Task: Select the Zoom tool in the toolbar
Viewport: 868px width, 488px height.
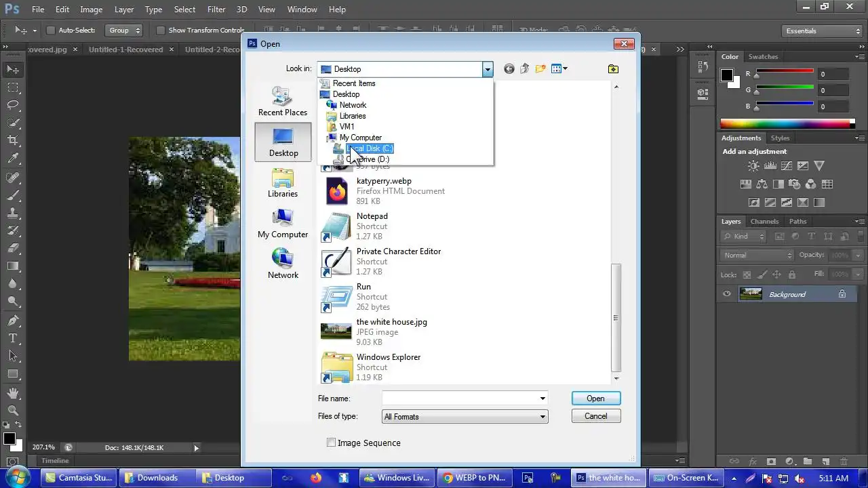Action: pyautogui.click(x=13, y=411)
